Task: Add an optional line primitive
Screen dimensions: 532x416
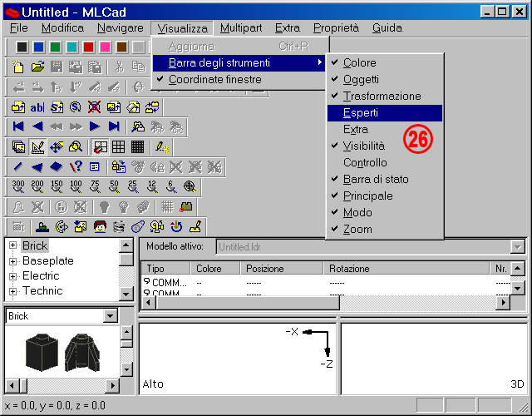Action: coord(76,166)
